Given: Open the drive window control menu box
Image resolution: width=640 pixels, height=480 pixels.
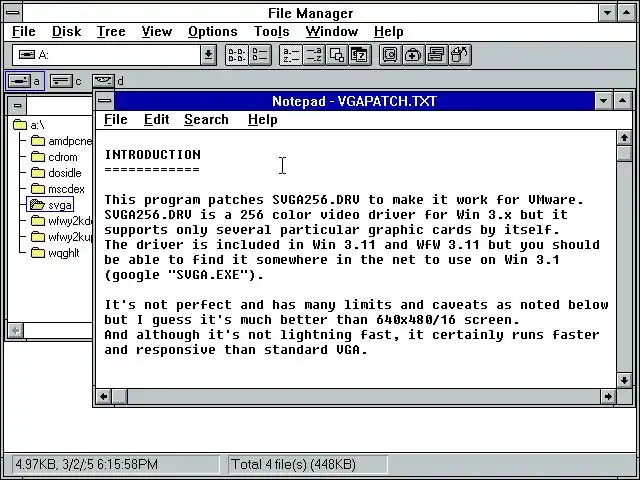Looking at the screenshot, I should coord(17,105).
